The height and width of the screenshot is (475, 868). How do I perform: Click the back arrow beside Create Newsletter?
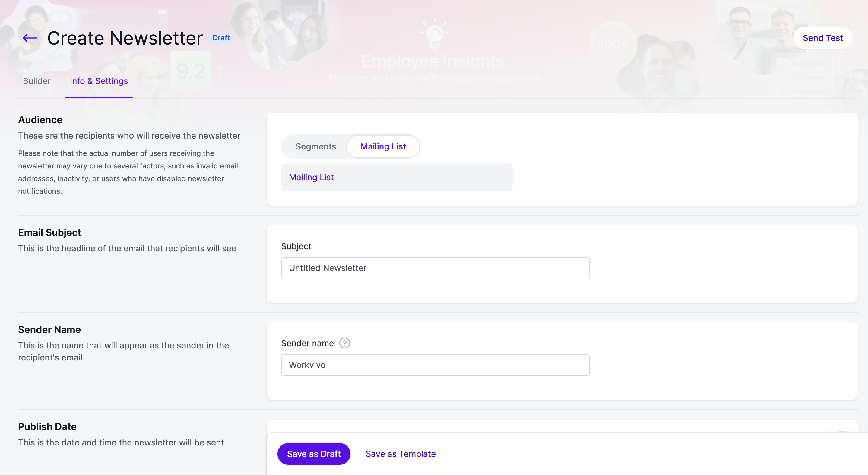pyautogui.click(x=30, y=38)
